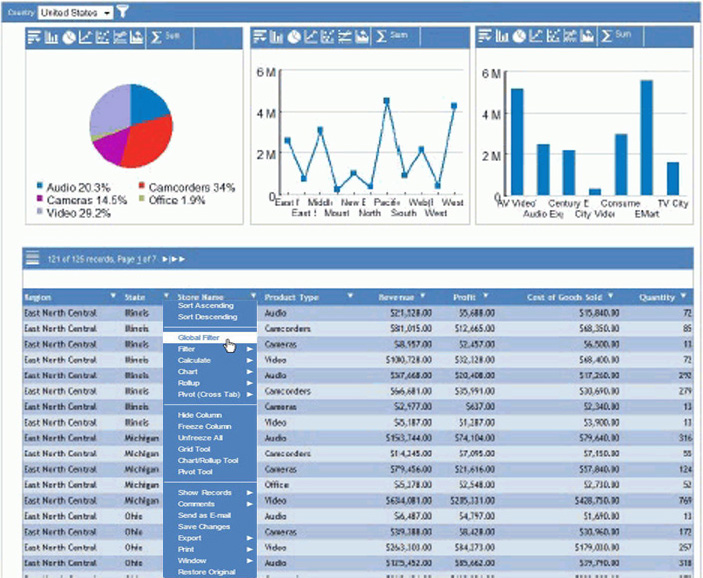
Task: Open the Export submenu
Action: click(x=209, y=538)
